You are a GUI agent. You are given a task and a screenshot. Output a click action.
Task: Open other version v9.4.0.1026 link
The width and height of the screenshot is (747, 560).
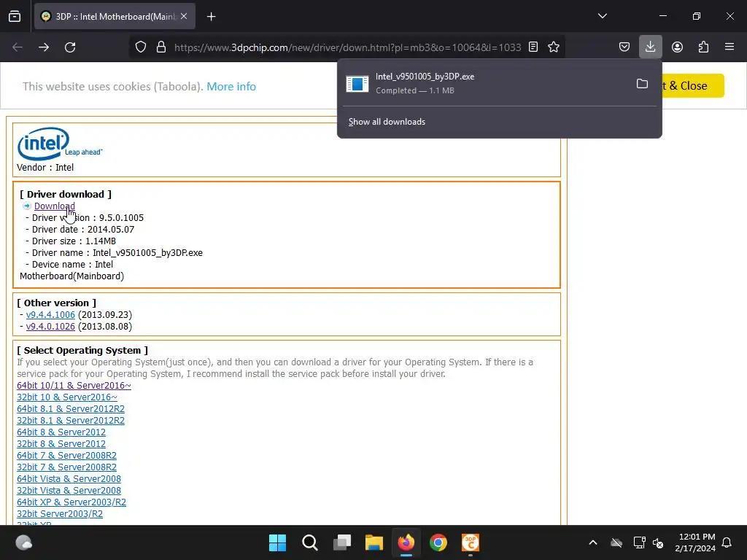coord(50,327)
